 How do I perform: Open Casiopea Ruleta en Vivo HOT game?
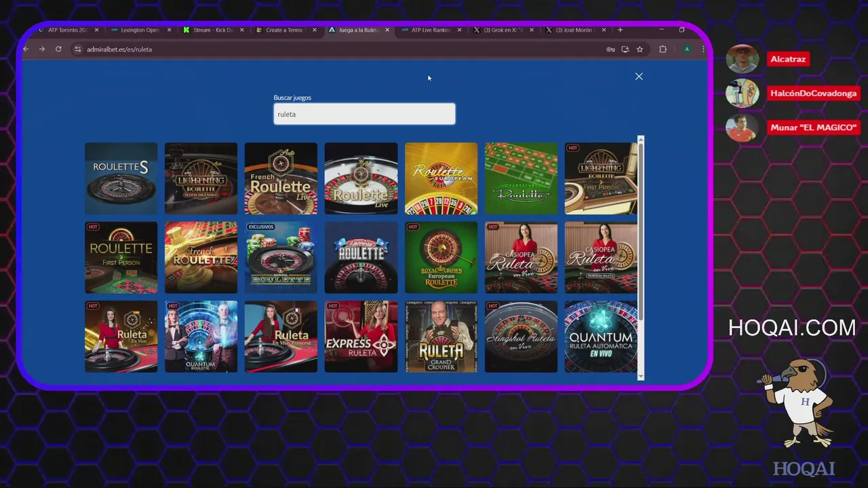pyautogui.click(x=521, y=258)
